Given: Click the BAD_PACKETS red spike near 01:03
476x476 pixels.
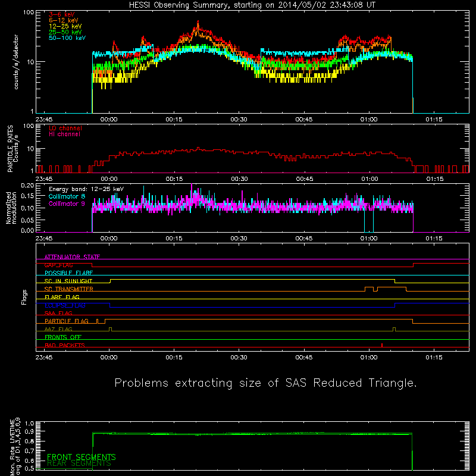Looking at the screenshot, I should click(x=382, y=345).
